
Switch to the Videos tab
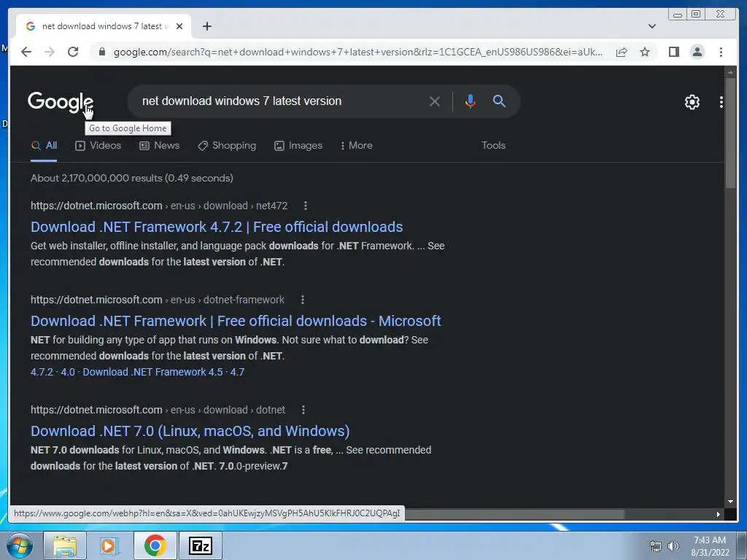[x=98, y=146]
